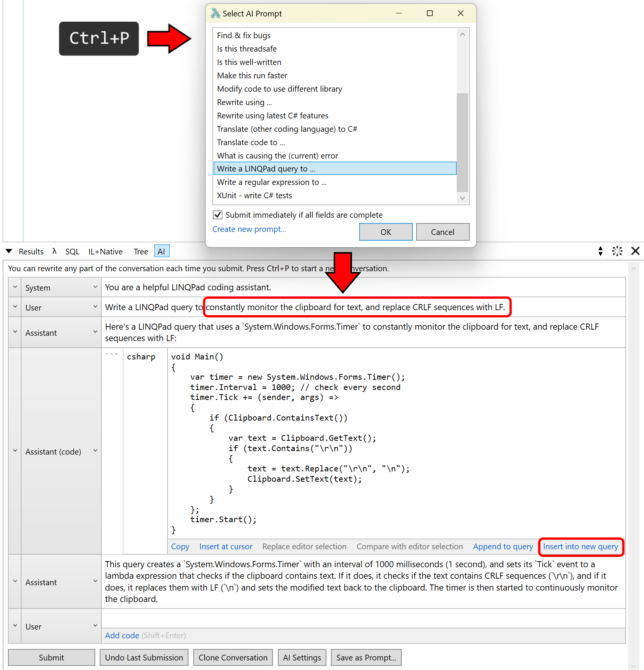Click the Insert into new query link

coord(580,547)
